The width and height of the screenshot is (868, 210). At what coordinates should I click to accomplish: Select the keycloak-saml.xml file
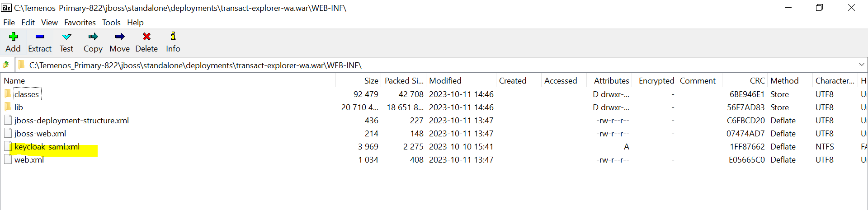(x=47, y=147)
